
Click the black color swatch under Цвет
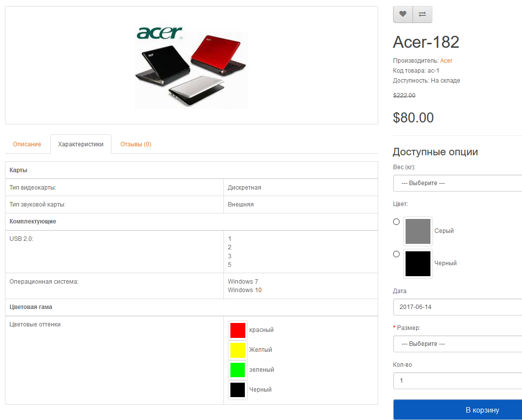418,264
